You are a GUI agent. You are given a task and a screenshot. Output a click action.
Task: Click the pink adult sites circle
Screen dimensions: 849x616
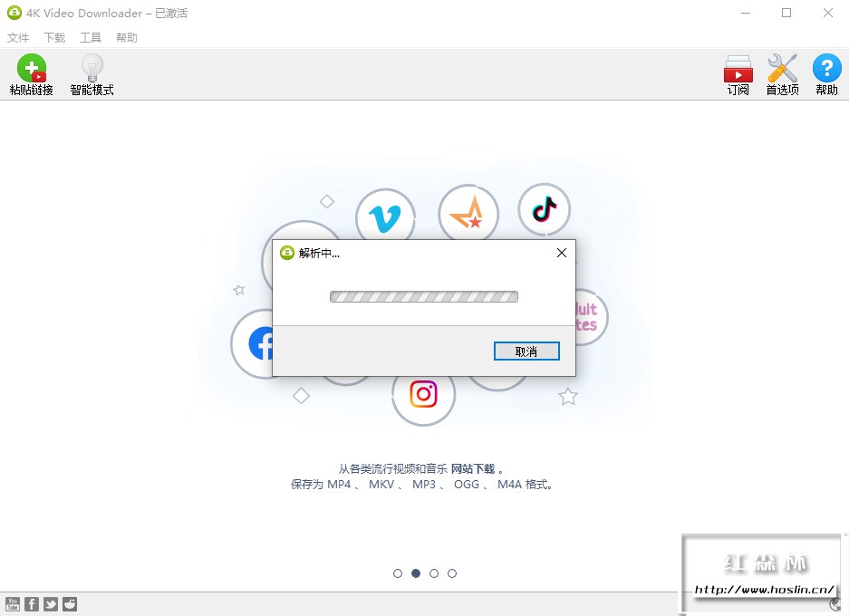click(x=592, y=317)
